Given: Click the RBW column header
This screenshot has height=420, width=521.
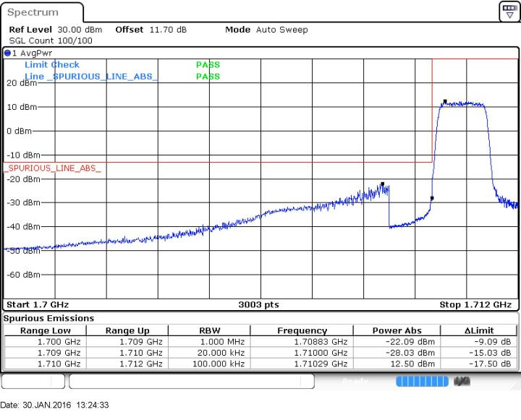Looking at the screenshot, I should 210,330.
